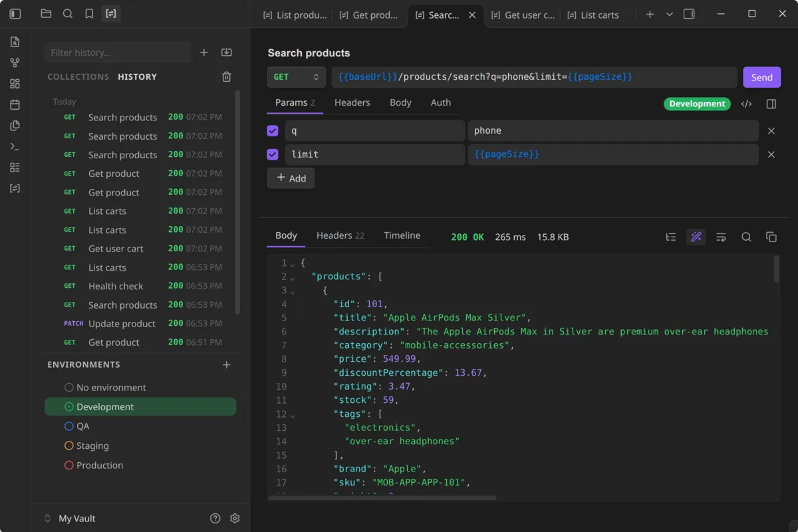Image resolution: width=798 pixels, height=532 pixels.
Task: Open the command terminal icon in left rail
Action: coord(15,146)
